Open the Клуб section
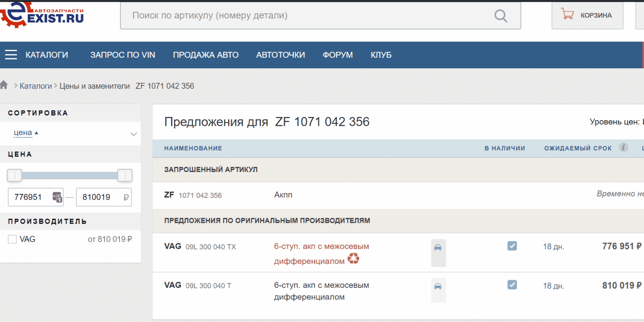 click(x=381, y=55)
